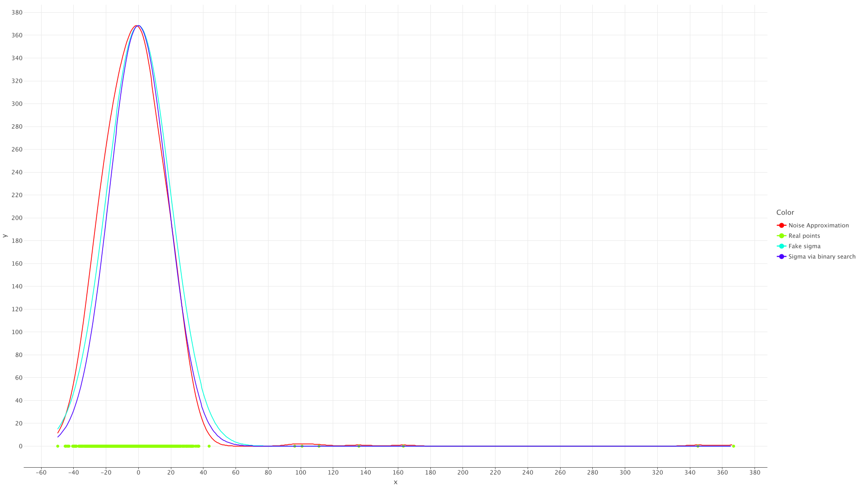Click the green real point near x=-50

pos(57,446)
